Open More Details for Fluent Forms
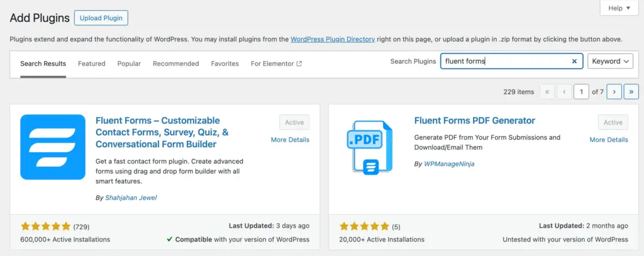644x256 pixels. 291,140
